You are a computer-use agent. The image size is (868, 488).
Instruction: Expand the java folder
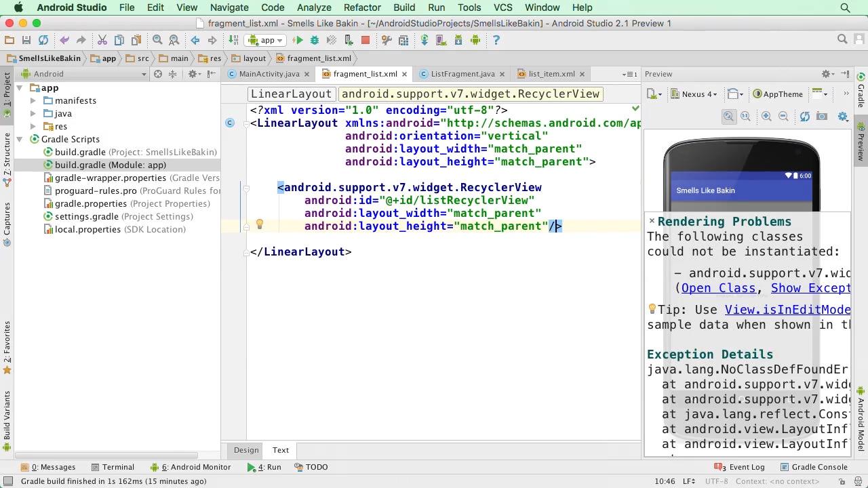click(x=33, y=113)
